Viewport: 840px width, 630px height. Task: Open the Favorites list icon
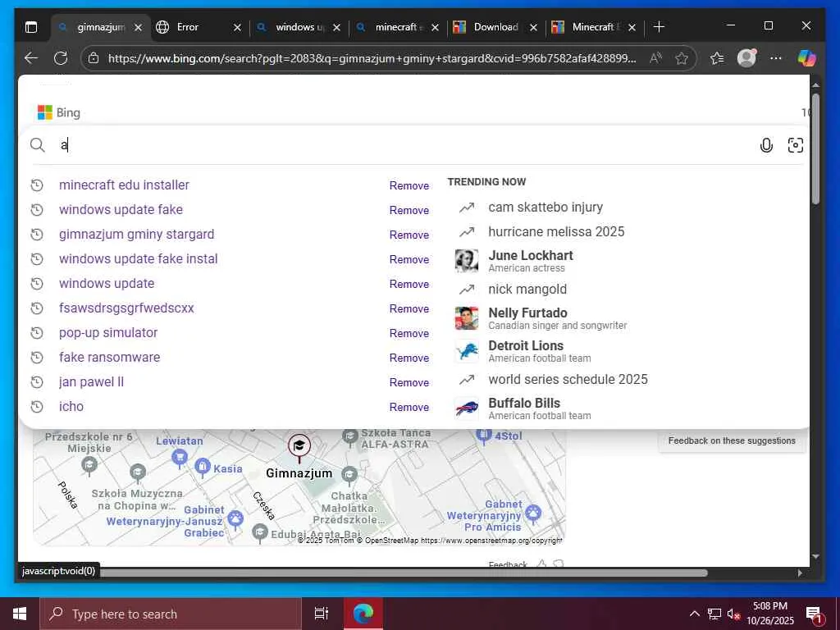tap(717, 58)
